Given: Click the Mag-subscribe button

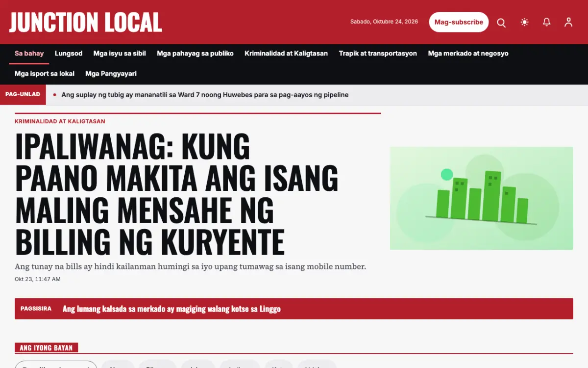Looking at the screenshot, I should pos(459,22).
